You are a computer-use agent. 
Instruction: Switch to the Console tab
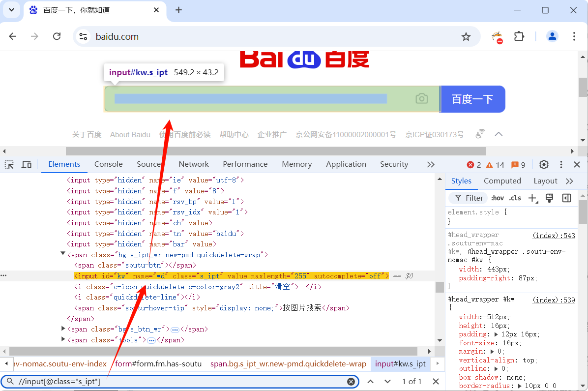pyautogui.click(x=108, y=164)
